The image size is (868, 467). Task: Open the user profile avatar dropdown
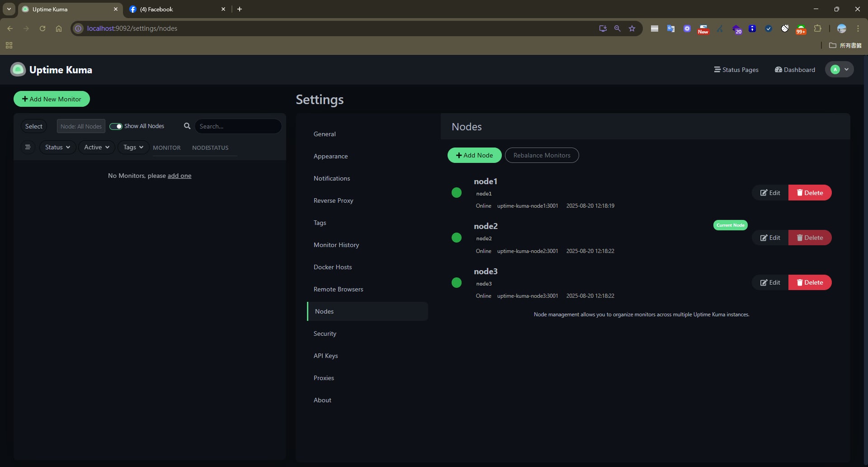(x=840, y=70)
